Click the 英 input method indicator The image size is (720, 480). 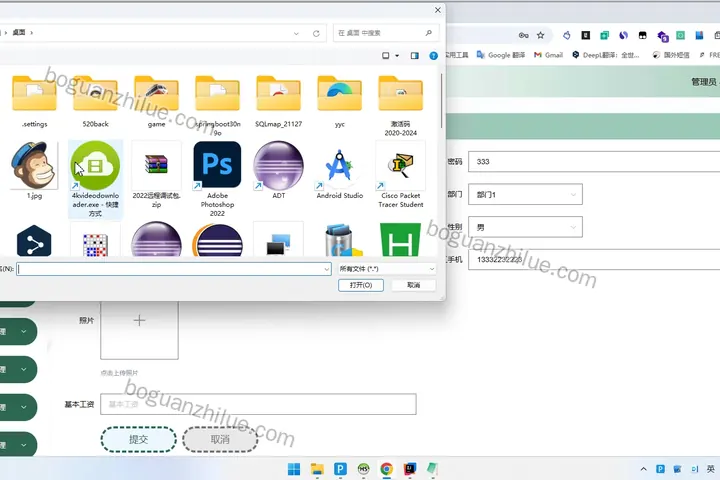[711, 469]
